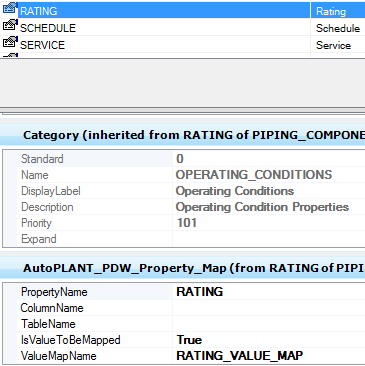Image resolution: width=365 pixels, height=366 pixels.
Task: Edit the PropertyName value RATING
Action: point(269,292)
